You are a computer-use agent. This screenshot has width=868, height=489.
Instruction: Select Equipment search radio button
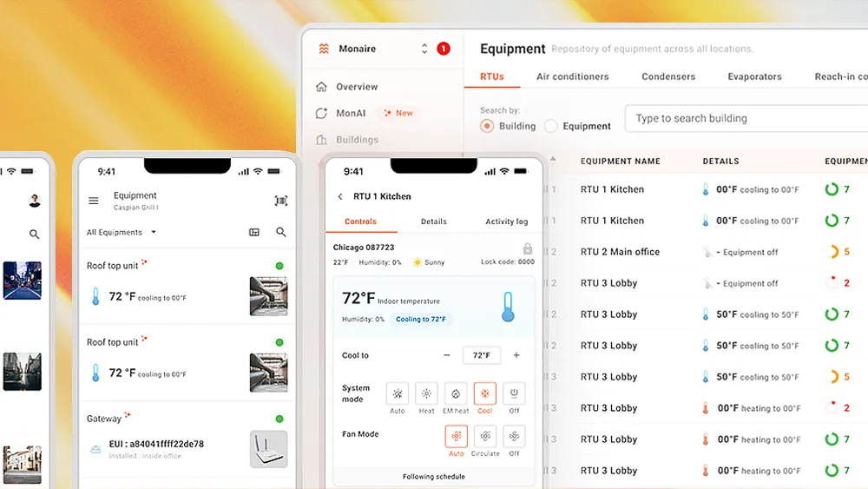click(550, 126)
